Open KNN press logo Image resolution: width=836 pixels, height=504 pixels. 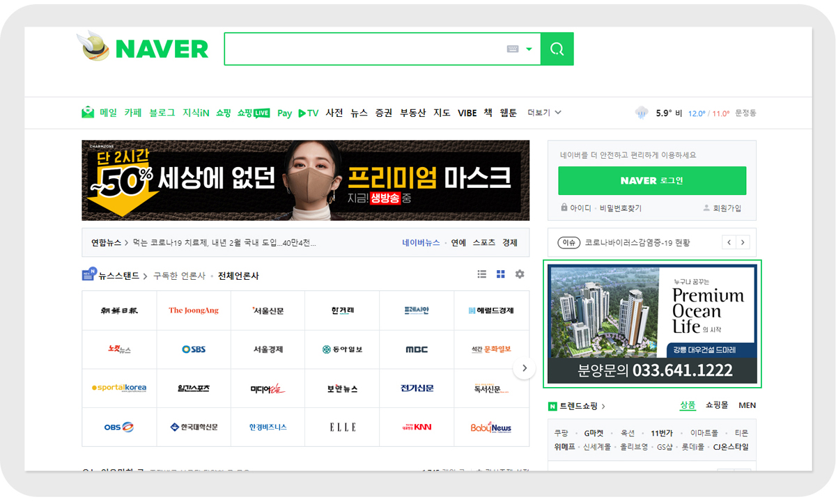(417, 427)
